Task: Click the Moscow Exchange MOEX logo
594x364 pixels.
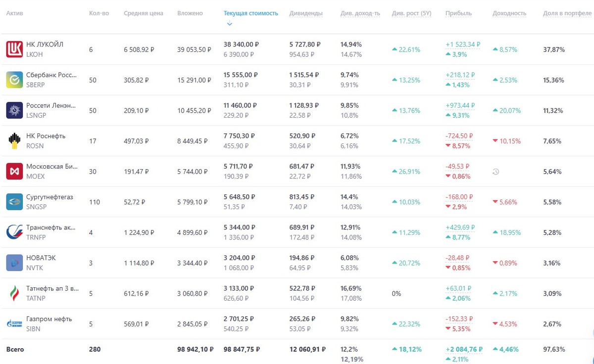Action: 14,172
